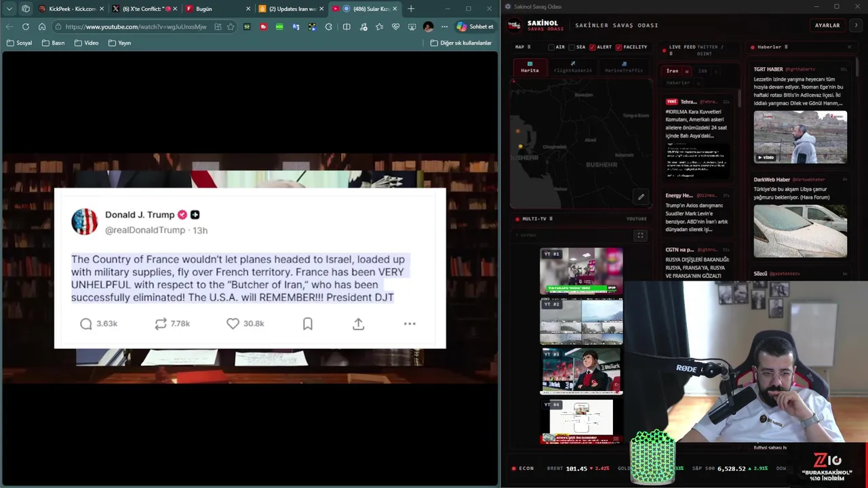Open the Yayın bookmarks folder
This screenshot has height=488, width=868.
click(x=120, y=43)
